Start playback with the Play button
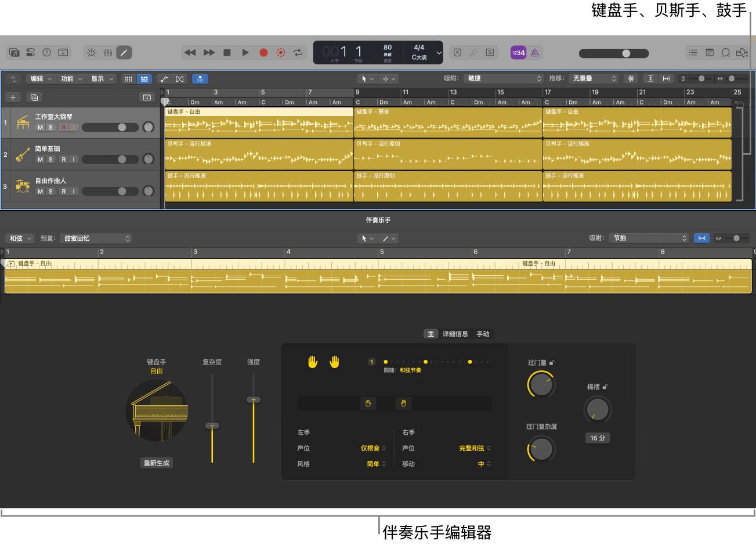Viewport: 756px width, 545px height. click(245, 52)
